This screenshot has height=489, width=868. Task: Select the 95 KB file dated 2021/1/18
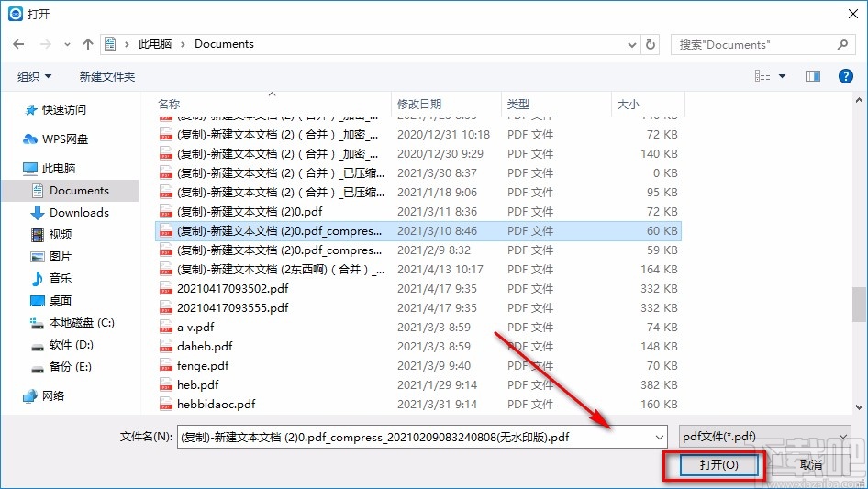tap(418, 192)
